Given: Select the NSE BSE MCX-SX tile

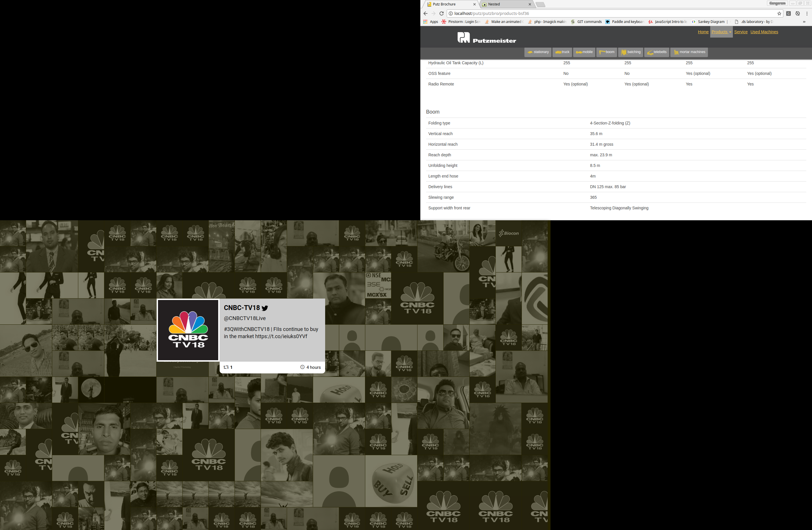Looking at the screenshot, I should tap(378, 285).
